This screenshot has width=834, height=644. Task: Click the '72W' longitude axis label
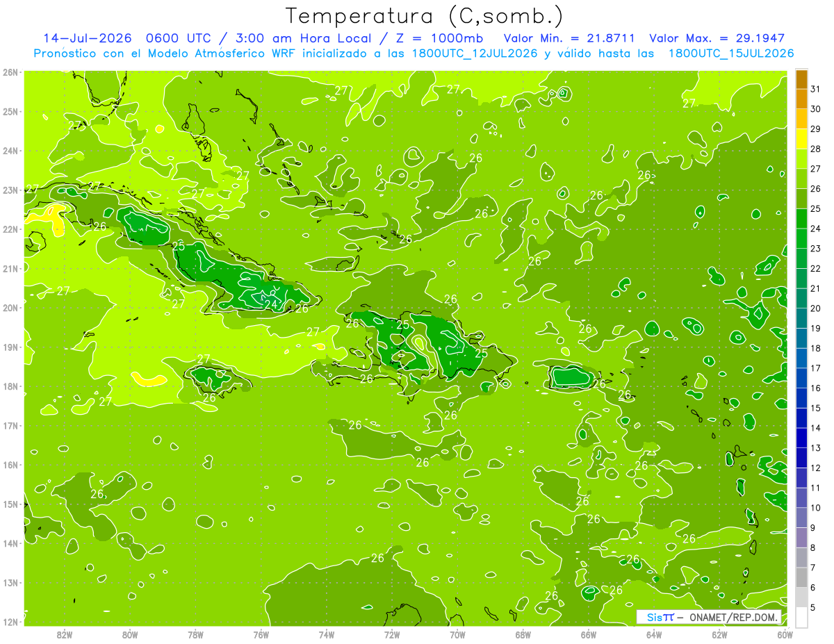pos(392,634)
